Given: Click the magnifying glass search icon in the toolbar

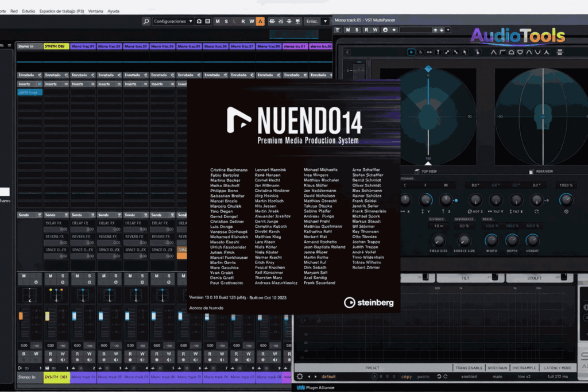Looking at the screenshot, I should coord(145,21).
